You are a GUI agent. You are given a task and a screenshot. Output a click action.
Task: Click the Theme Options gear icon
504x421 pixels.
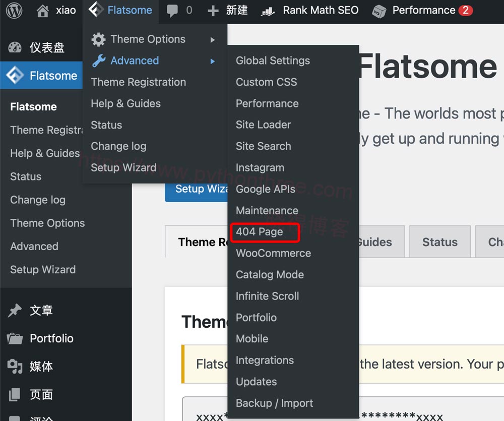tap(98, 39)
